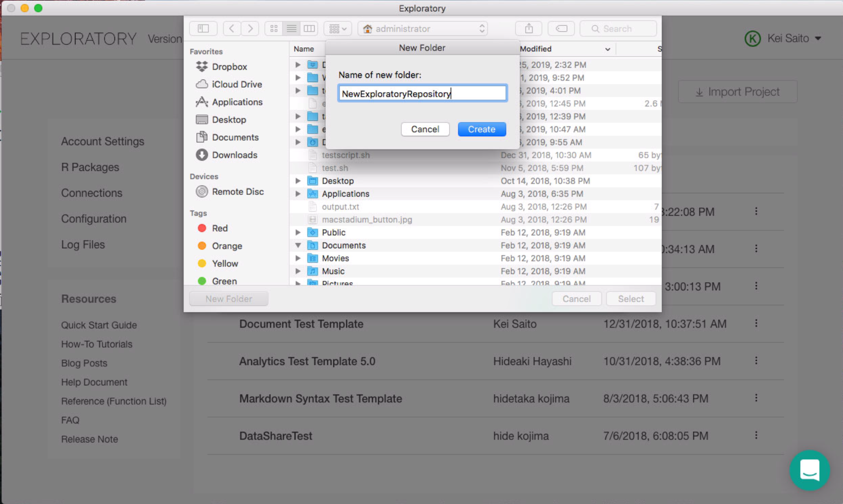
Task: Open the Quick Start Guide link
Action: coord(99,325)
